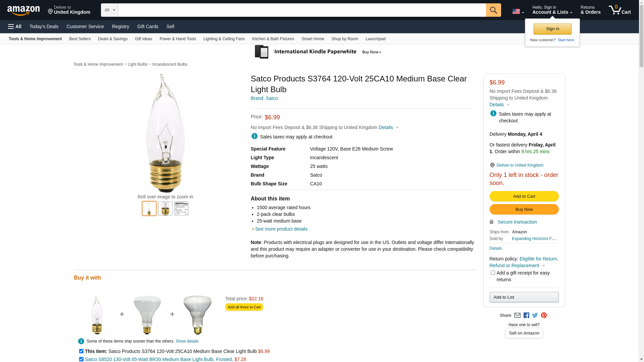The height and width of the screenshot is (362, 644).
Task: Share product on Pinterest
Action: click(x=544, y=315)
